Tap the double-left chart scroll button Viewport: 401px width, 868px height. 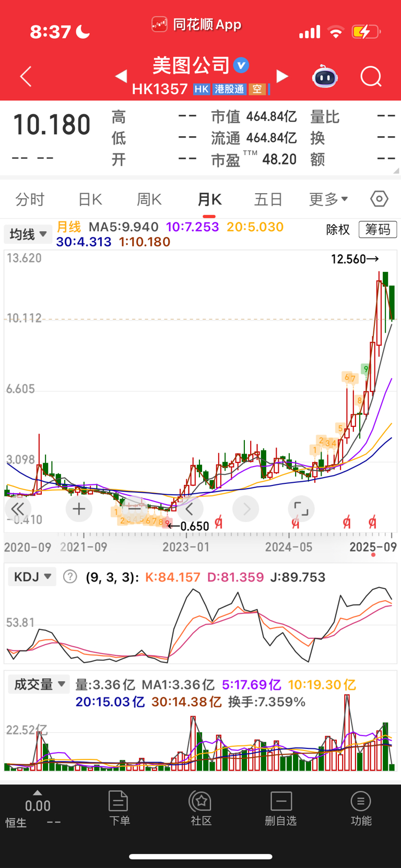pyautogui.click(x=17, y=509)
